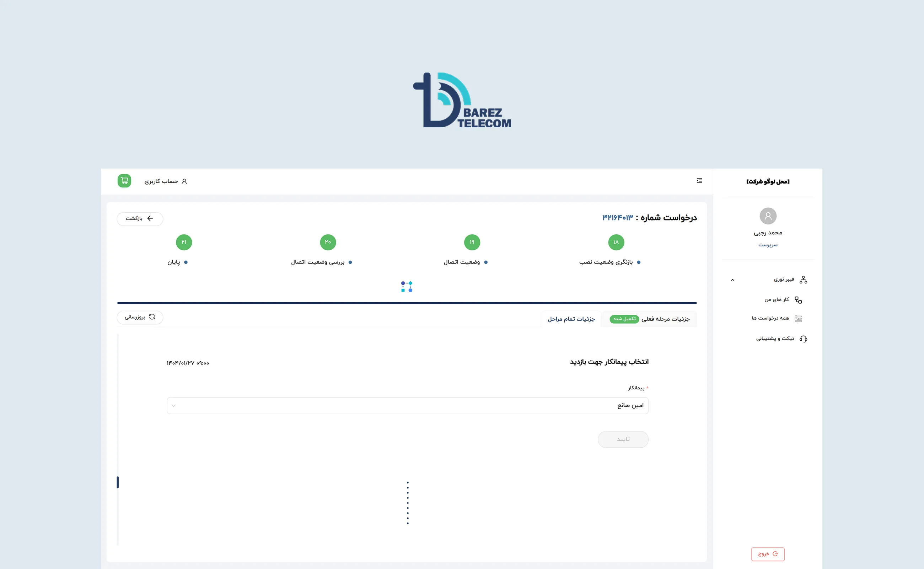
Task: Click the date ۱۴۰۴/۰۱/۲۷ ۰۹:۰۰
Action: pos(188,363)
